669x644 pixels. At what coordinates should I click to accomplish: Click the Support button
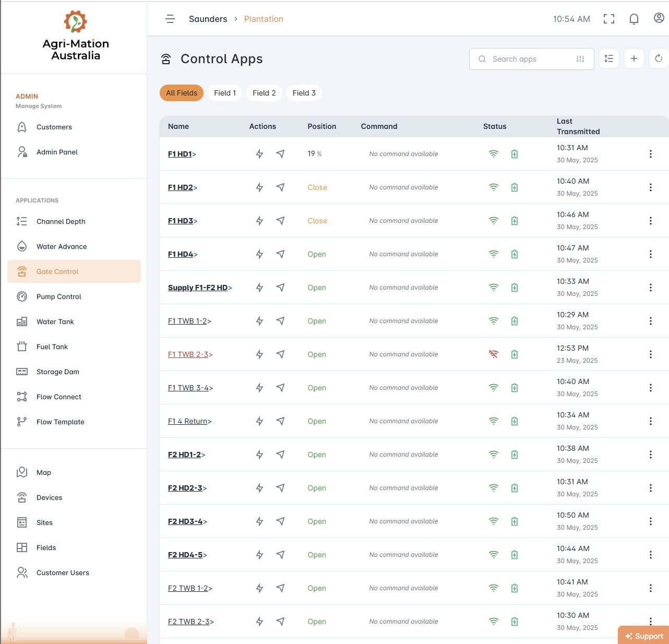644,636
